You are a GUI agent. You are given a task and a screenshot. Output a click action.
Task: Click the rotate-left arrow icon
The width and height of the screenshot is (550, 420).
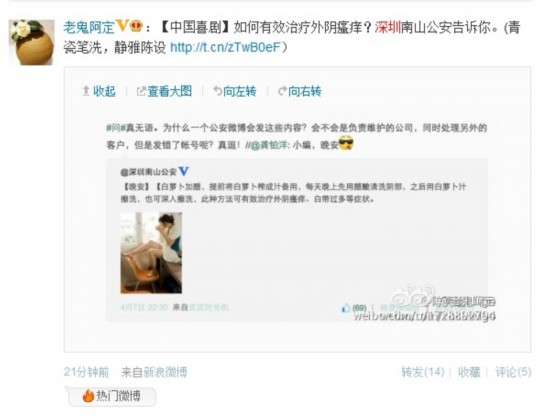click(x=217, y=91)
